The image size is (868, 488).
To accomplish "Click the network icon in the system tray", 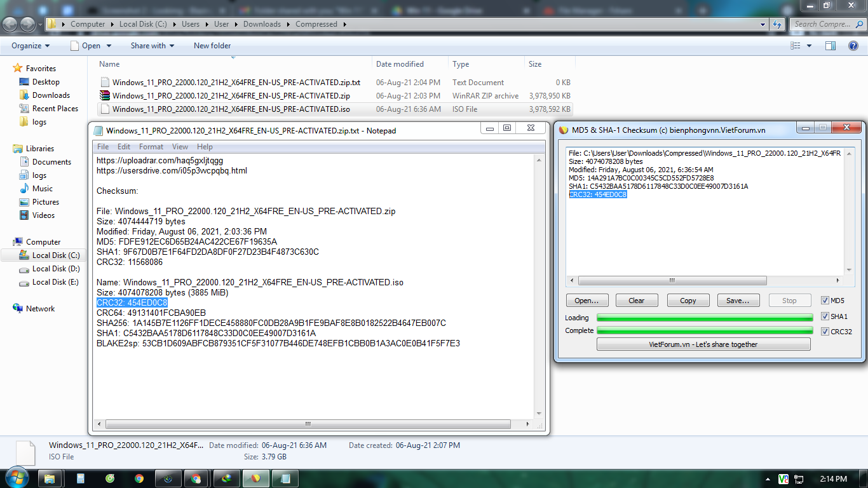I will coord(799,478).
